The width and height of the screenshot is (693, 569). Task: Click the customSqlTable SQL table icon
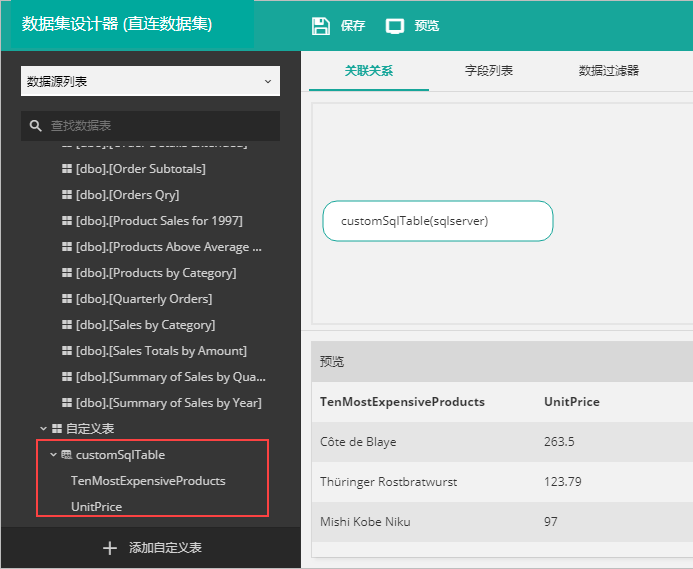tap(66, 455)
